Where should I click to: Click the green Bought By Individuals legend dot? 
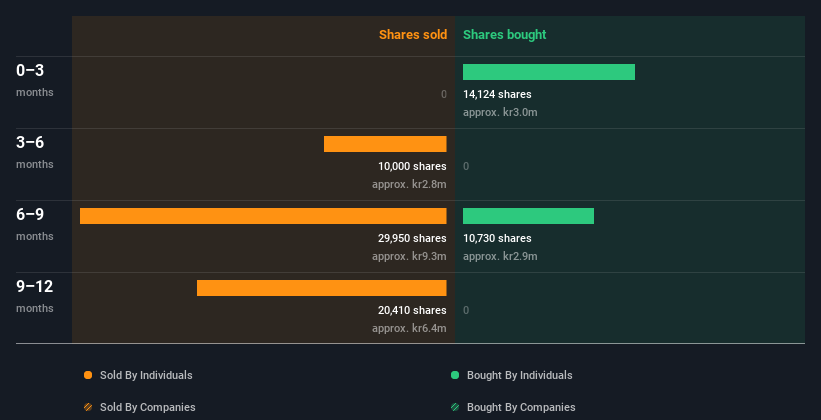(455, 375)
